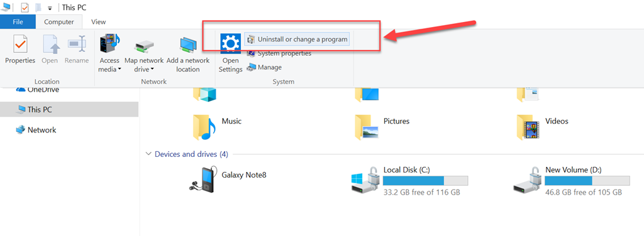This screenshot has width=644, height=236.
Task: Click the This PC title bar icon
Action: pyautogui.click(x=6, y=8)
